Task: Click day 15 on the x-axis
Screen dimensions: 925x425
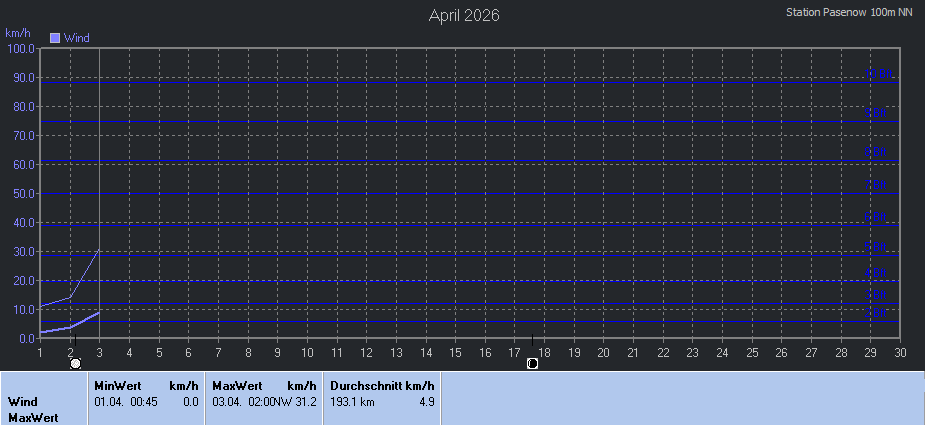Action: (x=455, y=352)
